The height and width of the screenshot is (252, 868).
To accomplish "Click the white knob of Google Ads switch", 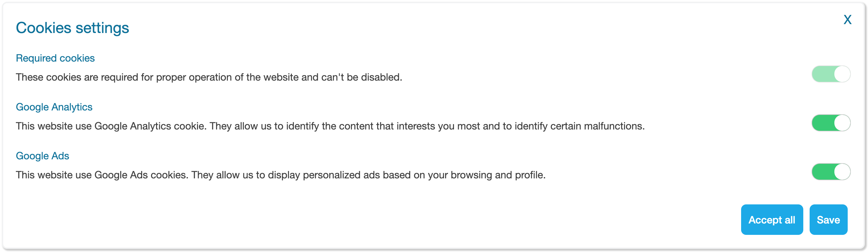I will point(842,172).
